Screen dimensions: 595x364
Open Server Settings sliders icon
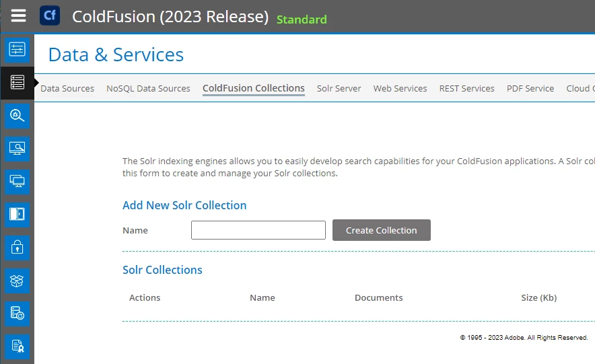click(x=17, y=49)
